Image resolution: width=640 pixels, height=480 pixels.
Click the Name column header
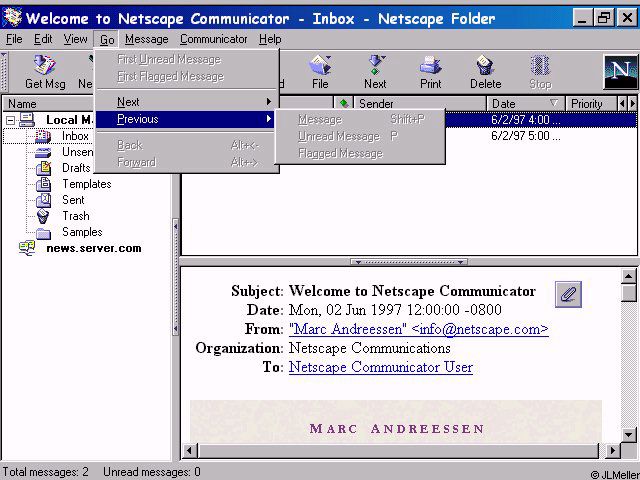pyautogui.click(x=49, y=103)
